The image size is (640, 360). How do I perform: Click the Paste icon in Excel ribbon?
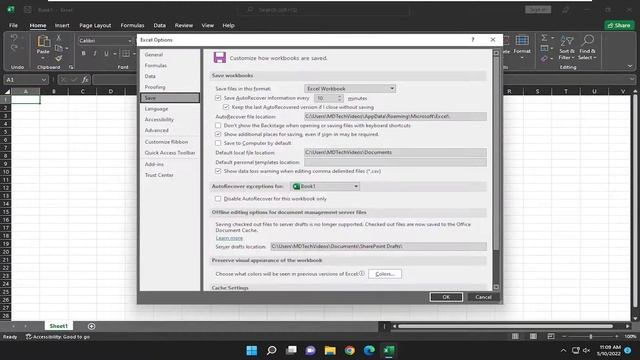pos(43,42)
